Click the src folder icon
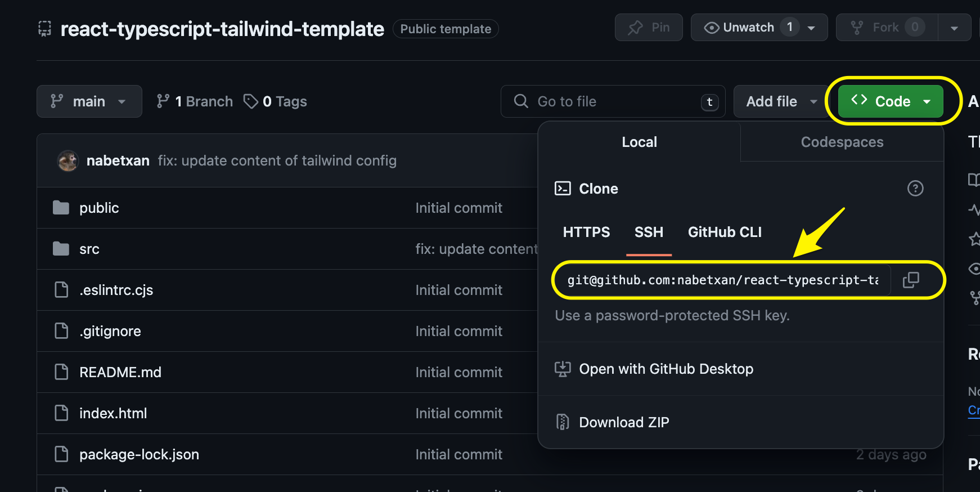Image resolution: width=980 pixels, height=492 pixels. 61,249
